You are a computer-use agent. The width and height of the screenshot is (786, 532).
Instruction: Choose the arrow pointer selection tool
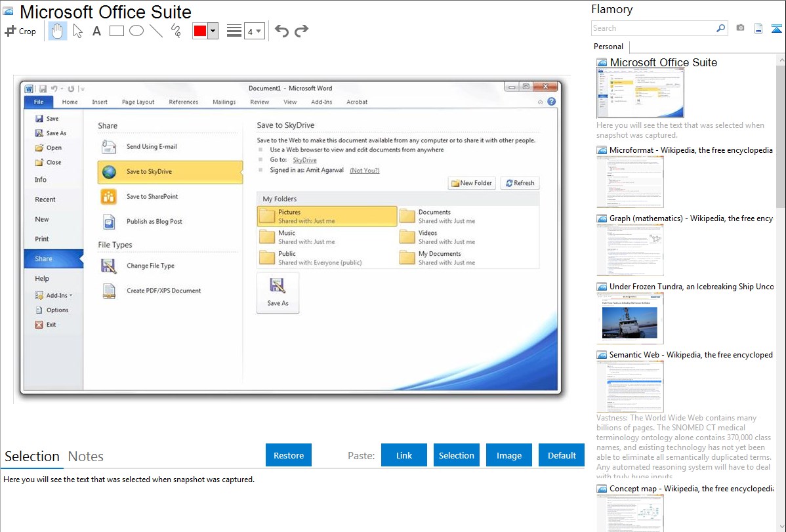tap(77, 31)
